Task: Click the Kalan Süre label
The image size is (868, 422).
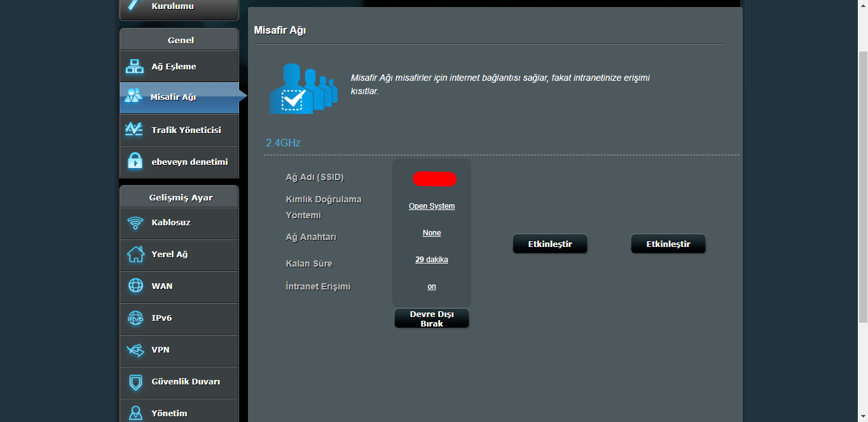Action: pyautogui.click(x=309, y=264)
